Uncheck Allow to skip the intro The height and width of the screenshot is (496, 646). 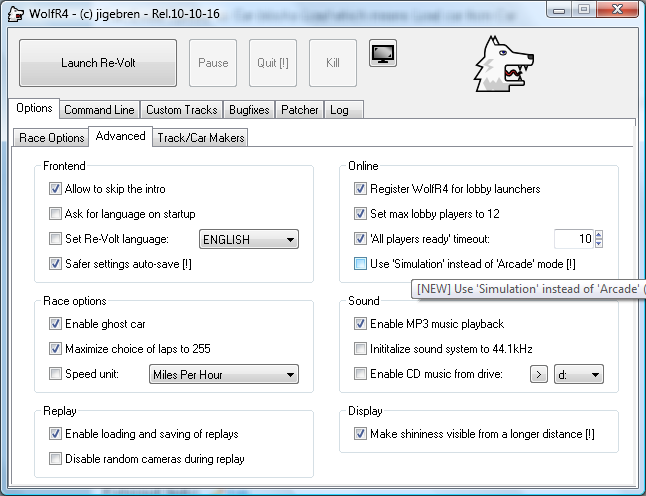click(x=55, y=189)
